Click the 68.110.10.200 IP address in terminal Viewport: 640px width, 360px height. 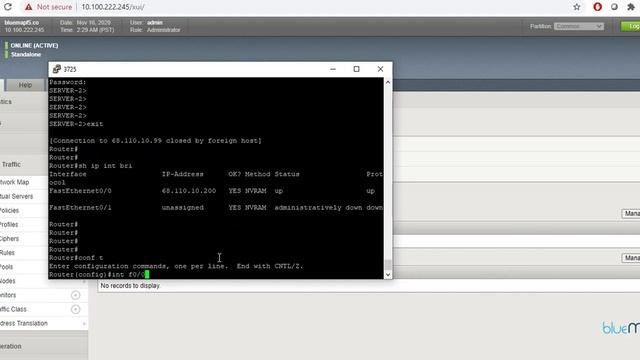189,191
